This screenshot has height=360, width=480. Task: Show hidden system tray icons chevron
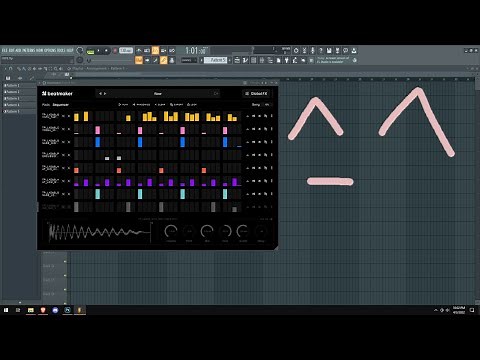436,310
